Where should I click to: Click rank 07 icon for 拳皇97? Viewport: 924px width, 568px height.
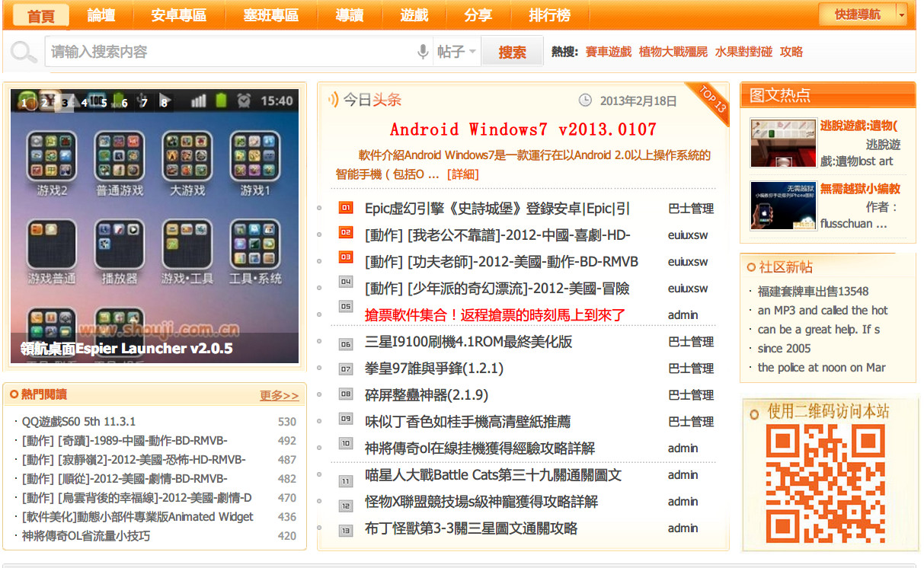(x=346, y=369)
